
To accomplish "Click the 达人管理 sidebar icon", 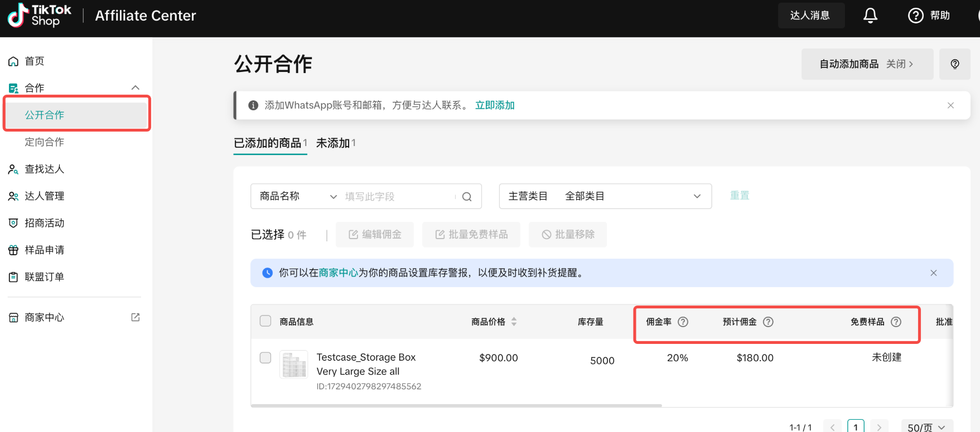I will [x=13, y=196].
